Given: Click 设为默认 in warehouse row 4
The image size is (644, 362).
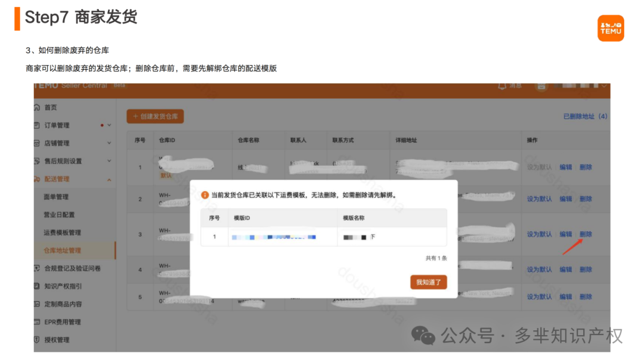Looking at the screenshot, I should pos(539,270).
